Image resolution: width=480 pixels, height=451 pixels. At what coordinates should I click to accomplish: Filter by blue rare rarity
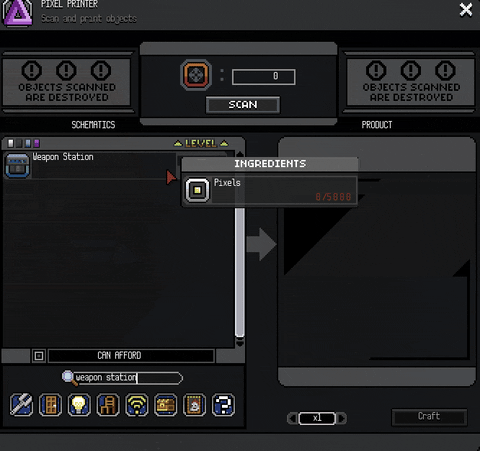(28, 143)
